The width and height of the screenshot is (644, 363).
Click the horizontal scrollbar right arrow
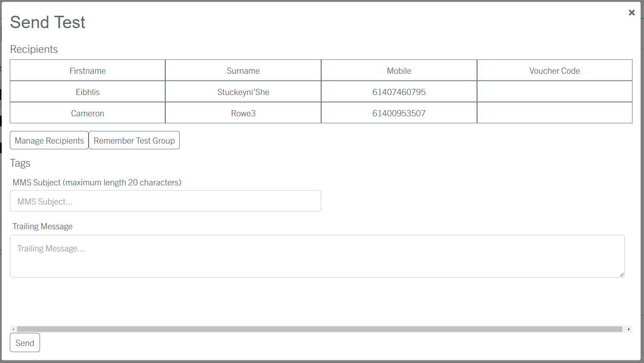[629, 329]
